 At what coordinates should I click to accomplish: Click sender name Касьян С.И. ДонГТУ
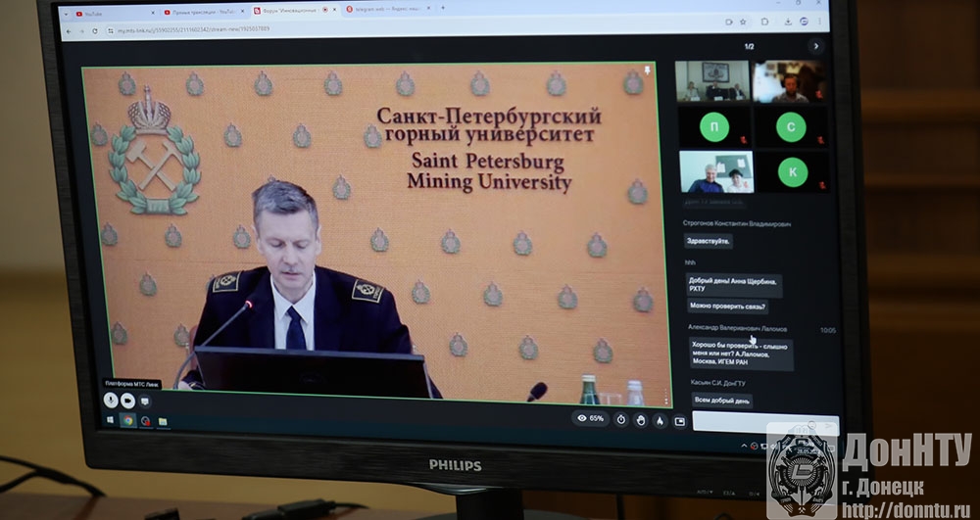pos(718,382)
